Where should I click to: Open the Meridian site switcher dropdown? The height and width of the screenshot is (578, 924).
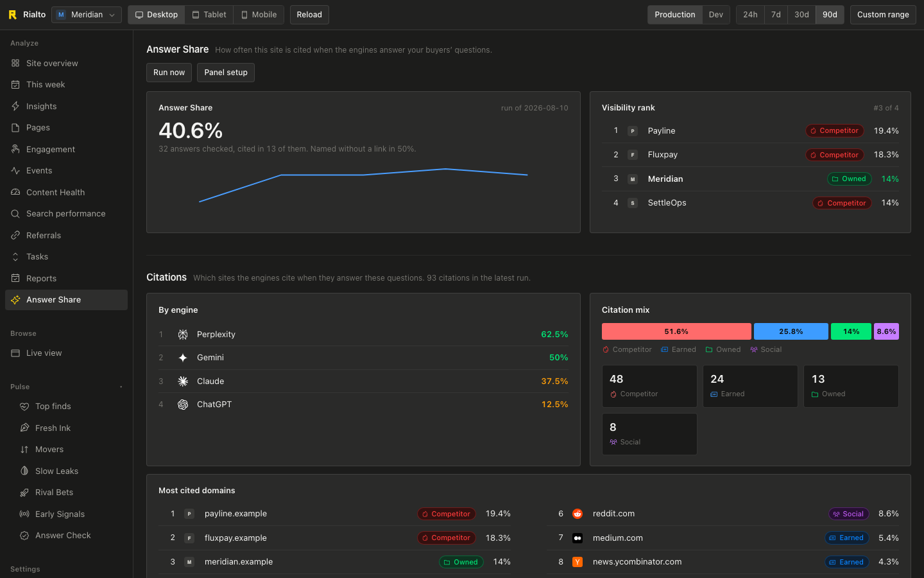point(87,15)
